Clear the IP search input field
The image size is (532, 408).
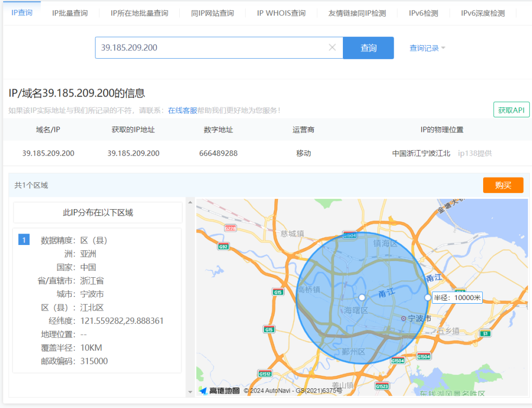(x=332, y=48)
